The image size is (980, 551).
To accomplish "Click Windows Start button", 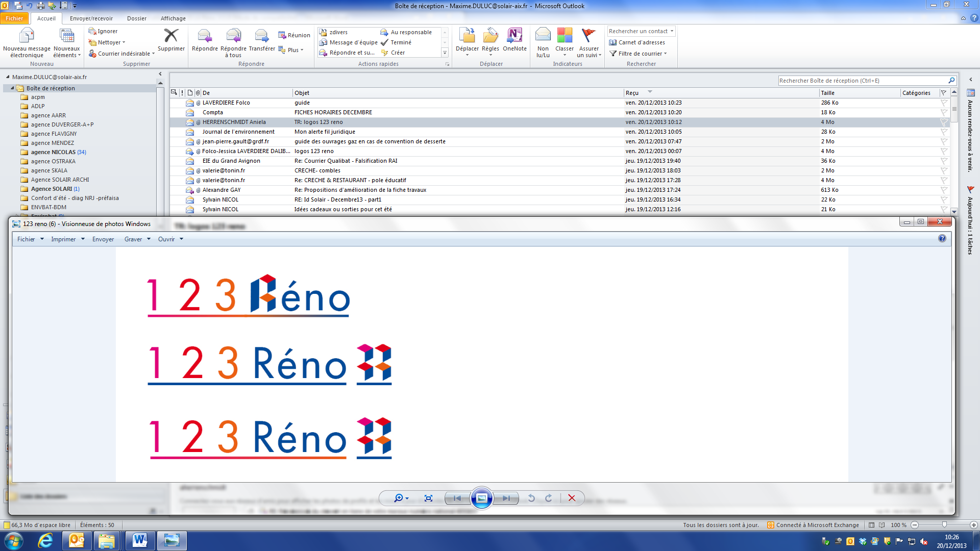I will pos(13,541).
